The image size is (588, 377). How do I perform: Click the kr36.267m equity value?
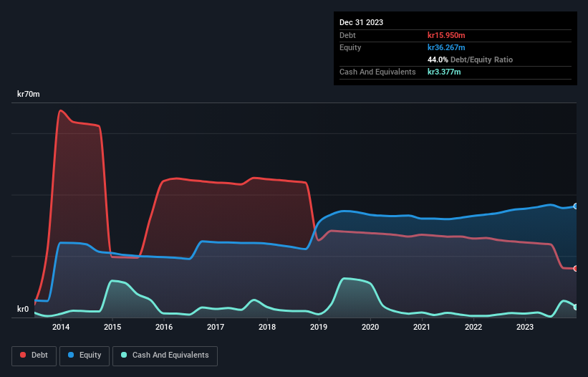446,47
